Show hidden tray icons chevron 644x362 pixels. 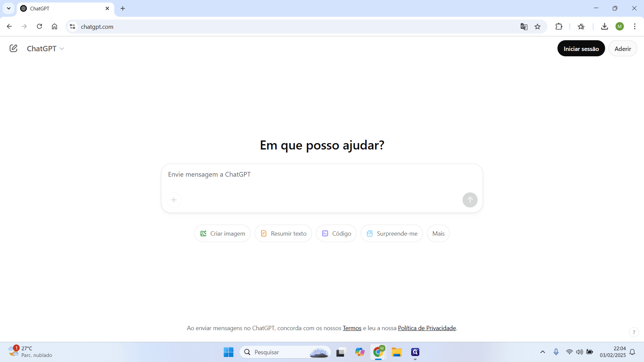(542, 352)
